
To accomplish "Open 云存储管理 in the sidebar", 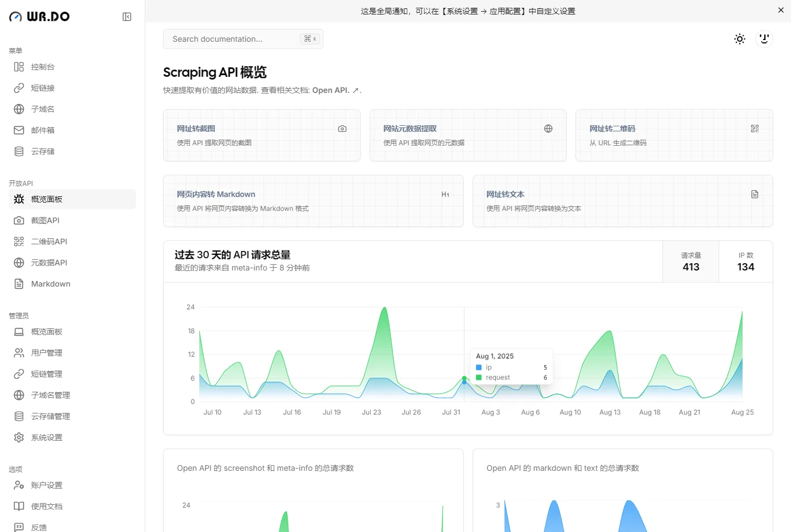I will pyautogui.click(x=72, y=416).
